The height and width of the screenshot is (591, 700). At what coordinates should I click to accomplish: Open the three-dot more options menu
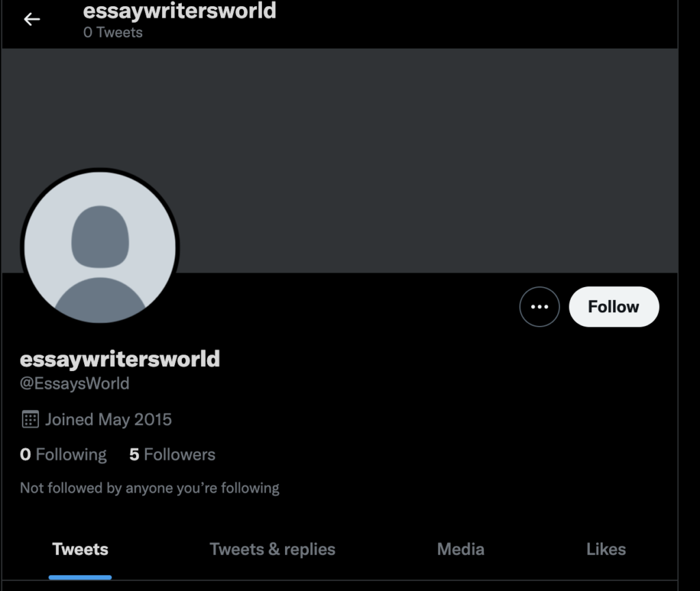coord(539,307)
